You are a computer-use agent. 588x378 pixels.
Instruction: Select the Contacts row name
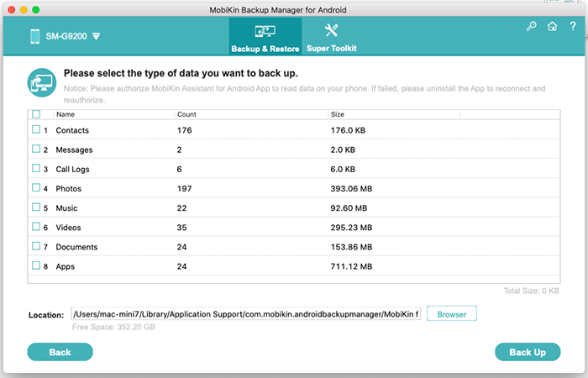[72, 130]
